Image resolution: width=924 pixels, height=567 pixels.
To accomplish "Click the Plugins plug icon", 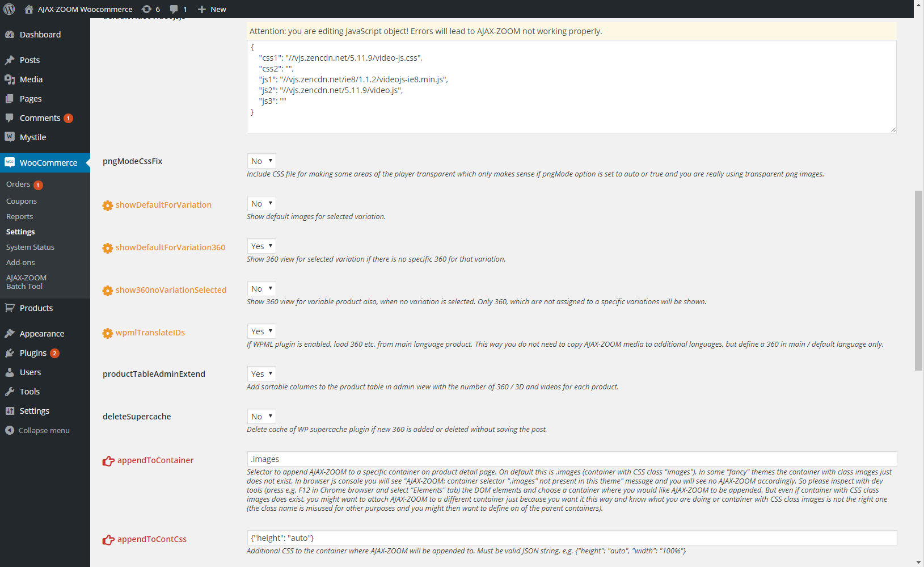I will click(x=10, y=353).
